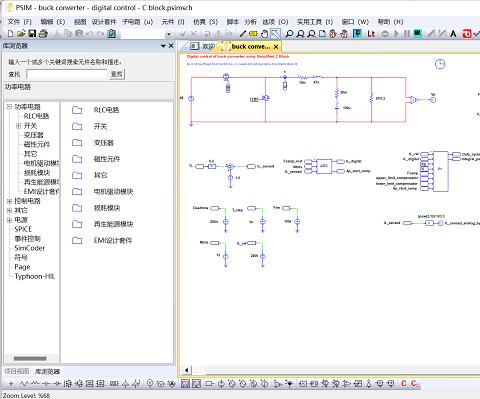
Task: Expand the 电源 tree node
Action: (x=9, y=220)
